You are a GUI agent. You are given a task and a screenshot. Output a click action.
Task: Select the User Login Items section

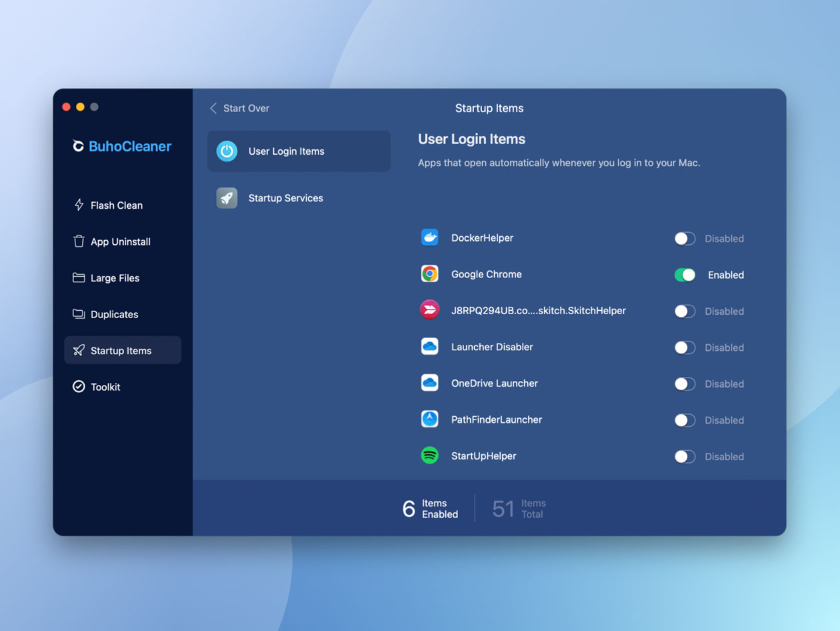click(x=285, y=151)
